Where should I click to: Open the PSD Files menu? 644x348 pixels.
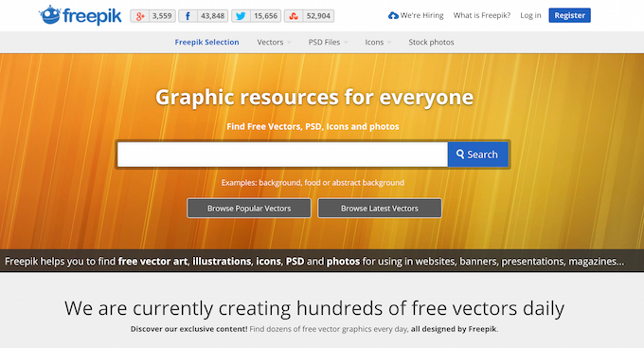tap(324, 42)
